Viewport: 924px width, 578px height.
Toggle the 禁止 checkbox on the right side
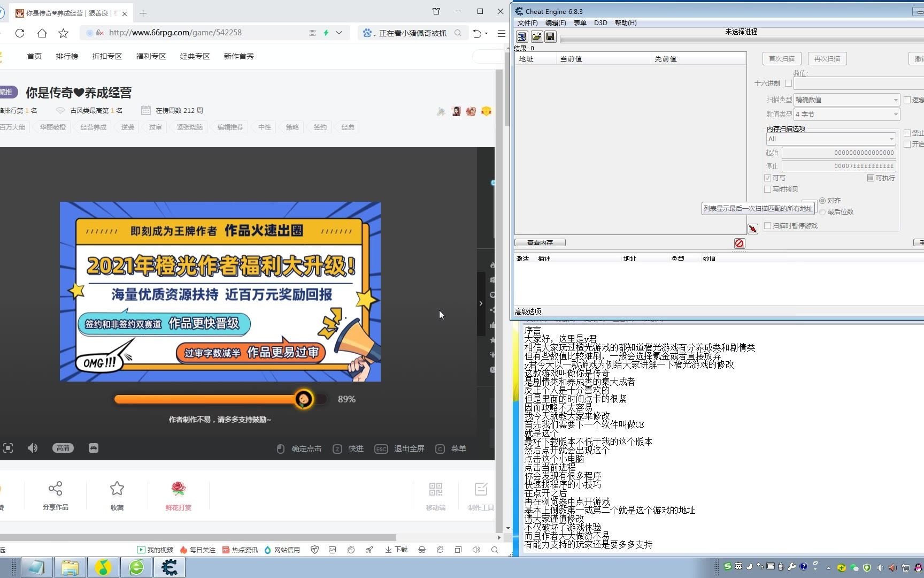(907, 133)
